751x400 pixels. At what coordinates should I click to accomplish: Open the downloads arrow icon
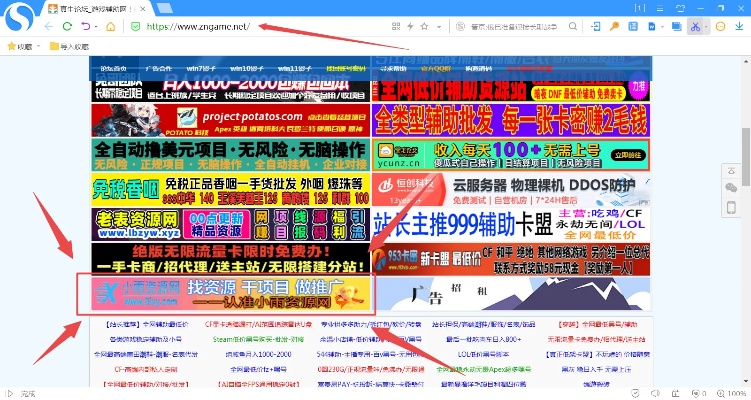(x=739, y=26)
